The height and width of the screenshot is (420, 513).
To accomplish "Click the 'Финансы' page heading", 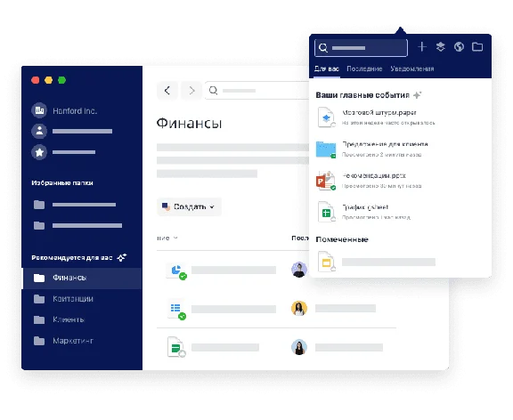I will pos(189,123).
